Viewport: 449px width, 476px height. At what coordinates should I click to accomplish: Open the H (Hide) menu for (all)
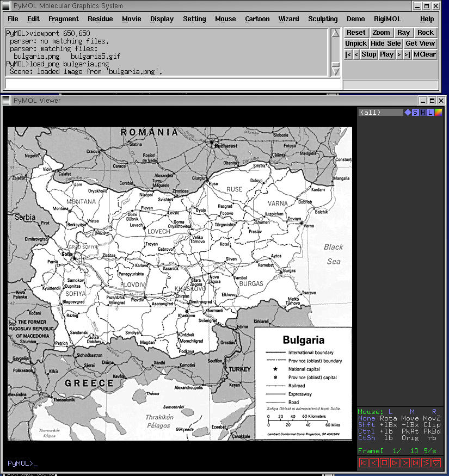423,113
